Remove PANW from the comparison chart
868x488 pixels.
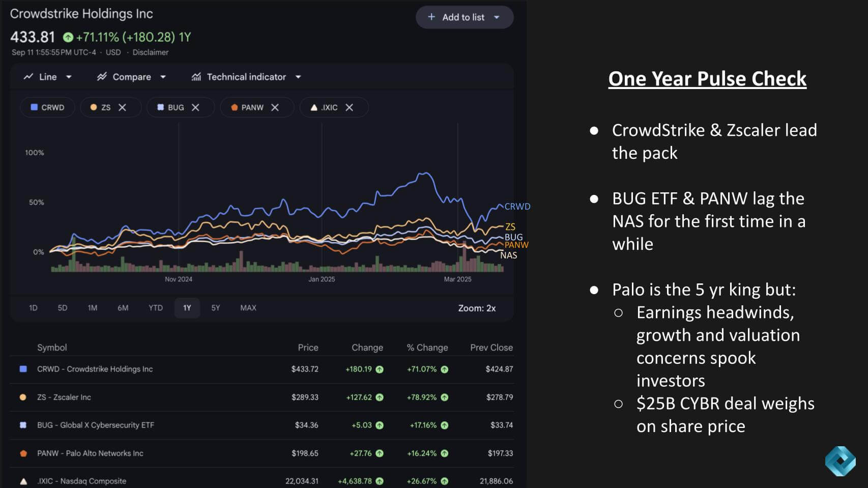[275, 107]
